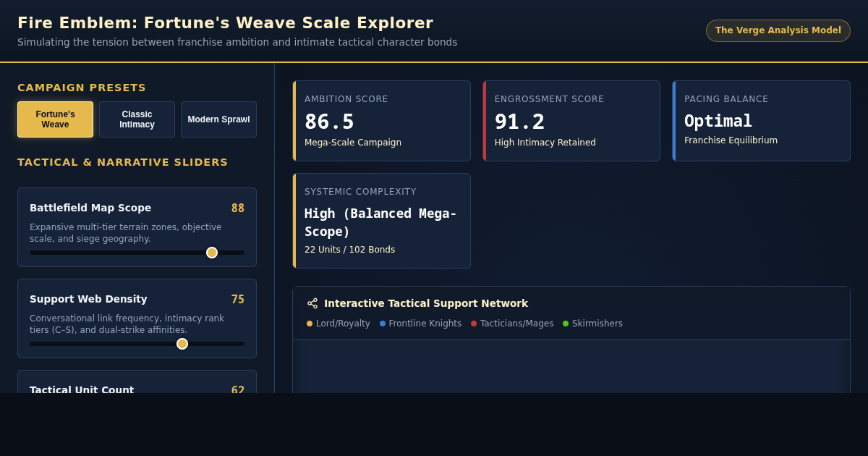Click the 91.2 engrossment value
The image size is (868, 456).
click(519, 122)
